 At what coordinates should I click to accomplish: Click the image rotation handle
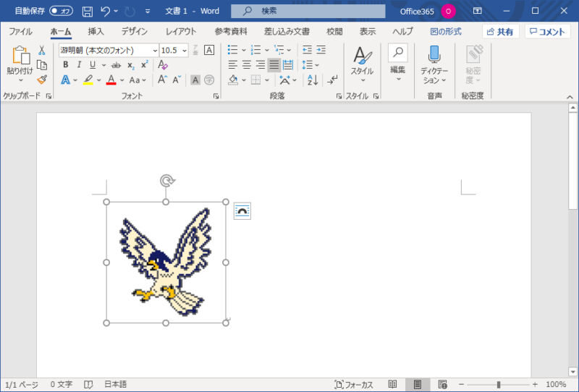(x=167, y=181)
